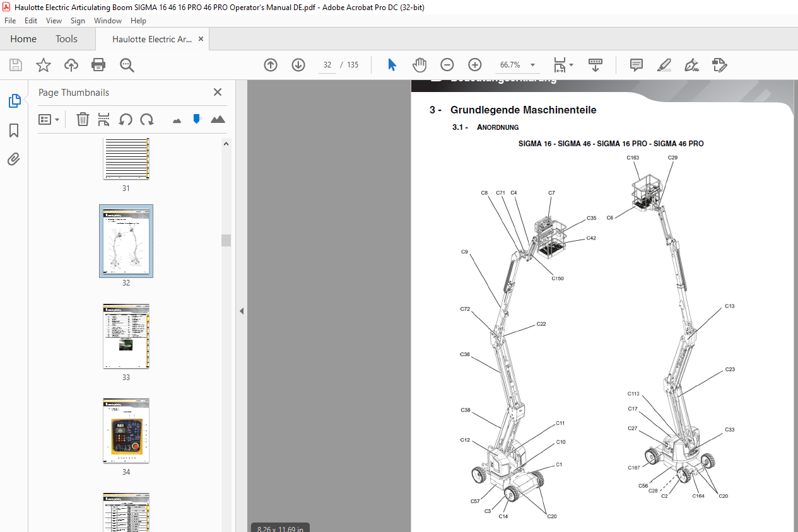Upload file to cloud icon
Screen dimensions: 798x532
pyautogui.click(x=71, y=65)
